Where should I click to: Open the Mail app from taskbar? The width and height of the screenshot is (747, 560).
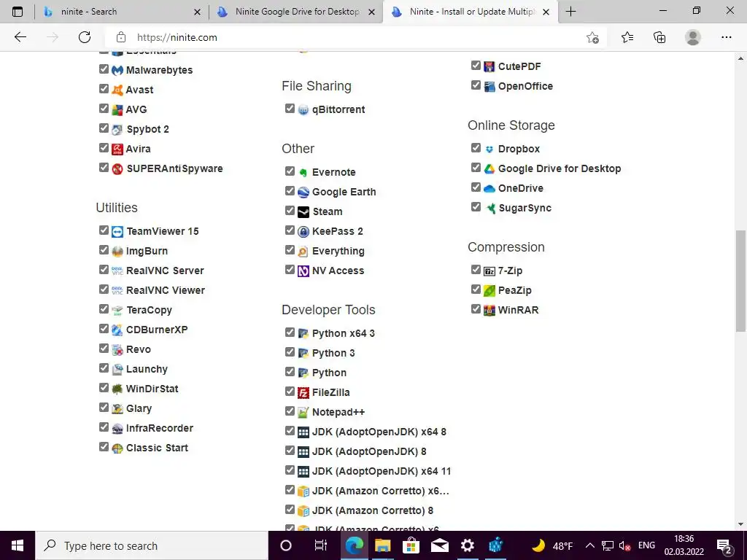pyautogui.click(x=439, y=545)
